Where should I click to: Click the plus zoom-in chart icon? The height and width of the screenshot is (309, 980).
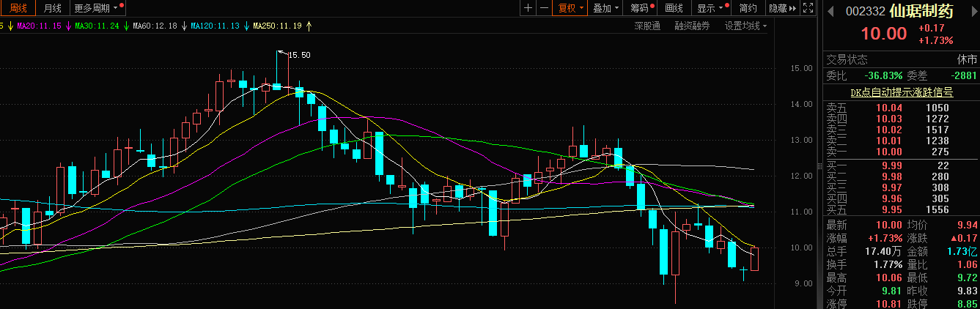528,8
